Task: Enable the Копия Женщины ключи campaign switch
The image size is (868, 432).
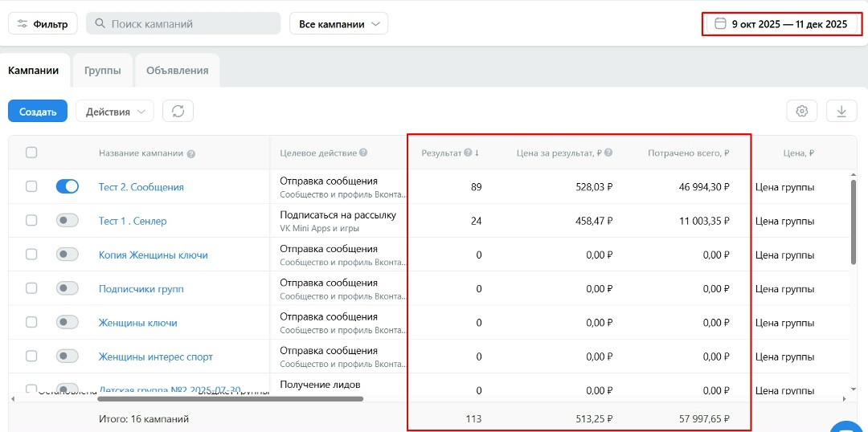Action: point(67,255)
